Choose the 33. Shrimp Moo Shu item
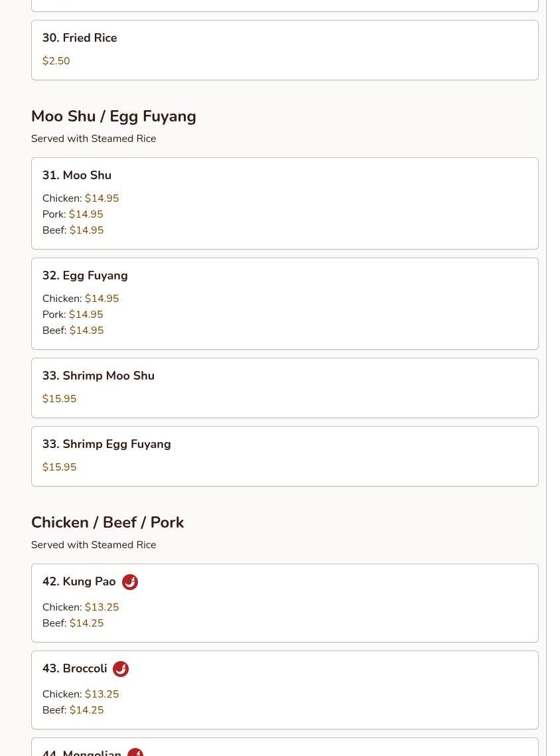 285,388
